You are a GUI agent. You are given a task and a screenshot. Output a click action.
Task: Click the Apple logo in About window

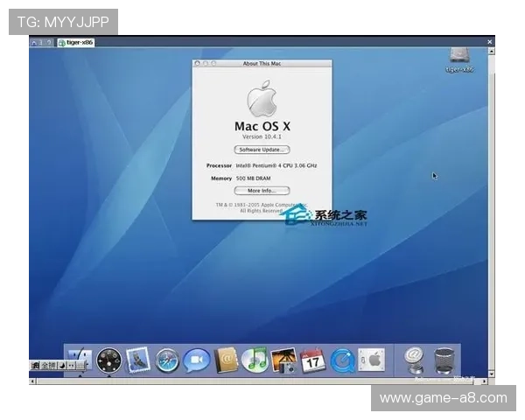(262, 98)
